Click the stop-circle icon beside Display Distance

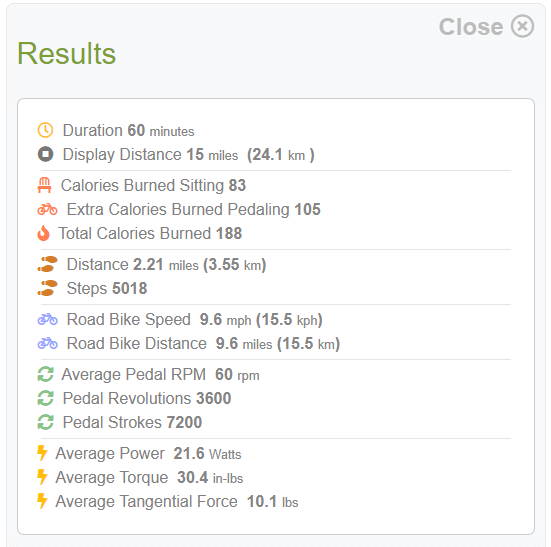tap(45, 154)
